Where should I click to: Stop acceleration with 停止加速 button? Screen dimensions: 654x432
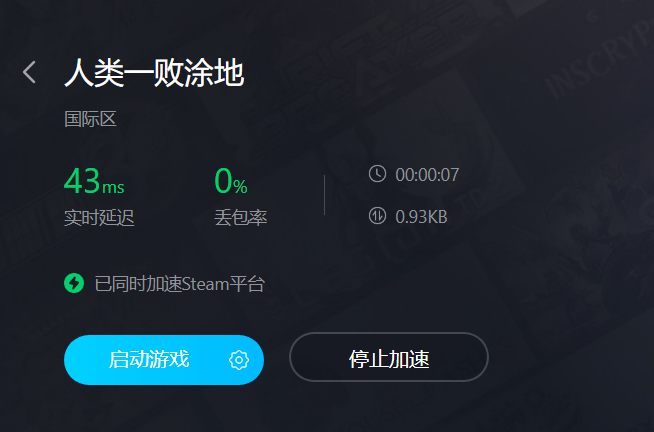click(389, 357)
